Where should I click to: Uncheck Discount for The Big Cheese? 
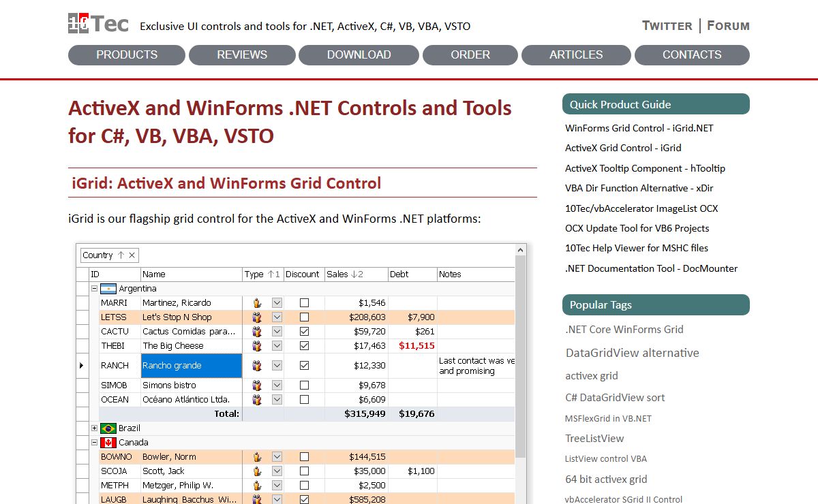(x=305, y=346)
